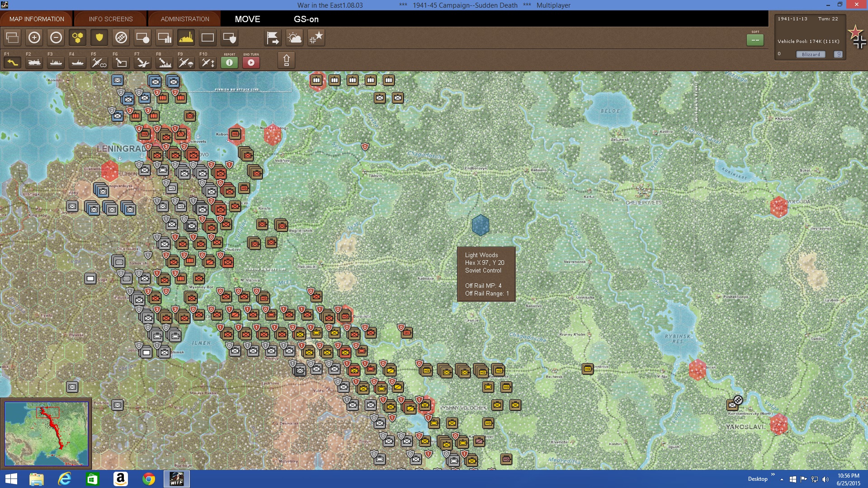The height and width of the screenshot is (488, 868).
Task: Toggle the yellow hex grid overlay
Action: click(77, 38)
